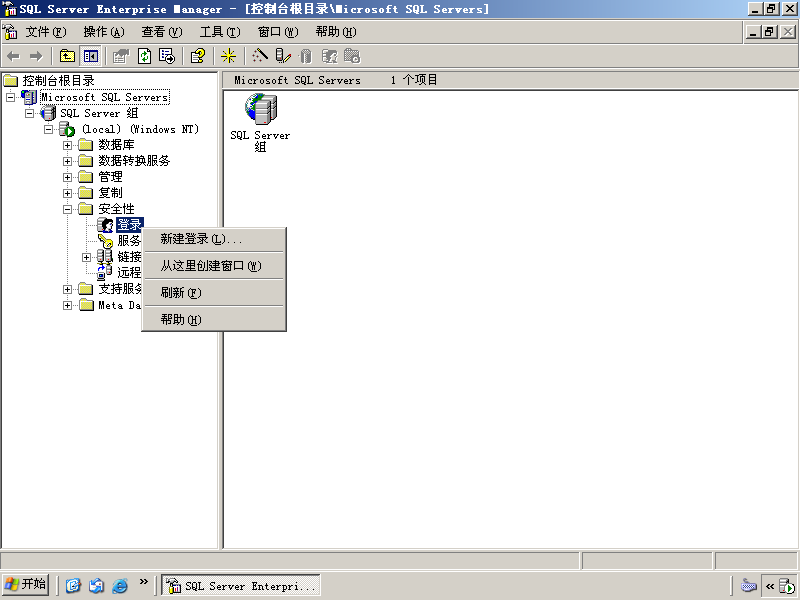Open the 文件(F) menu
The height and width of the screenshot is (600, 800).
click(46, 32)
